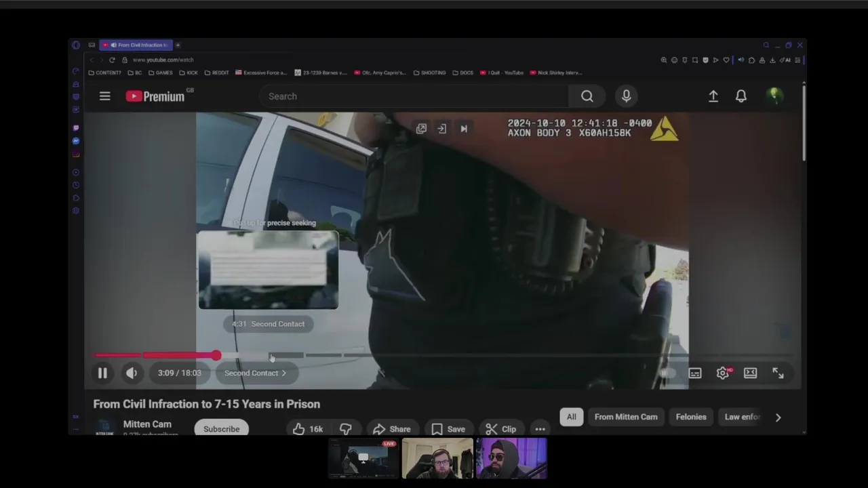Open sidebar settings gear
The height and width of the screenshot is (488, 868).
76,211
